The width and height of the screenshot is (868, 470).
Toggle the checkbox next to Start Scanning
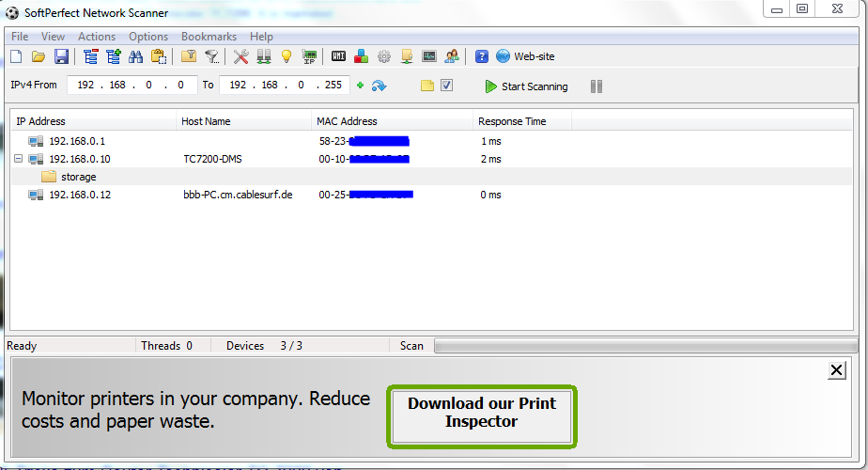(x=447, y=86)
